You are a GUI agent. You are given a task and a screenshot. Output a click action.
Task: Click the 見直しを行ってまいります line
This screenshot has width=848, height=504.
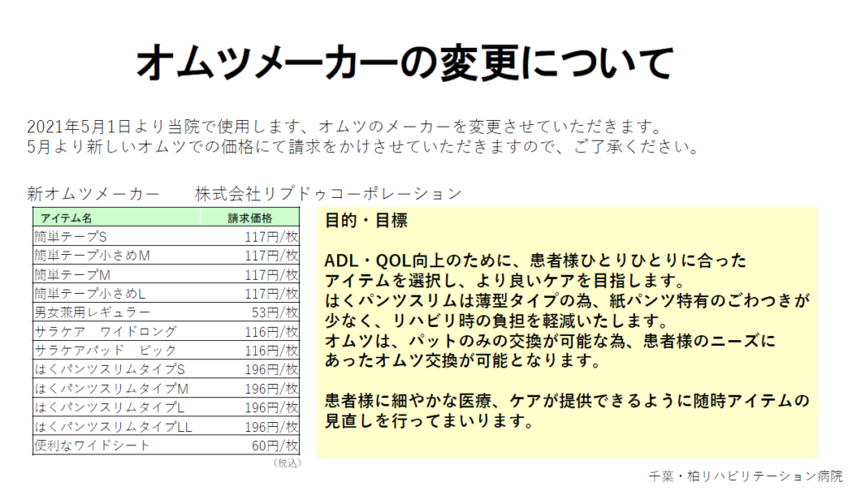click(430, 420)
